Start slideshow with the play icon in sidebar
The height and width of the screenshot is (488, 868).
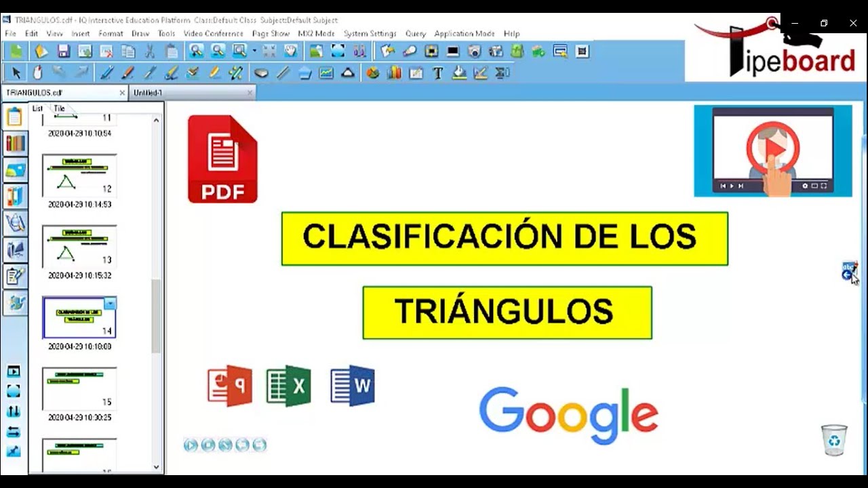[x=14, y=371]
